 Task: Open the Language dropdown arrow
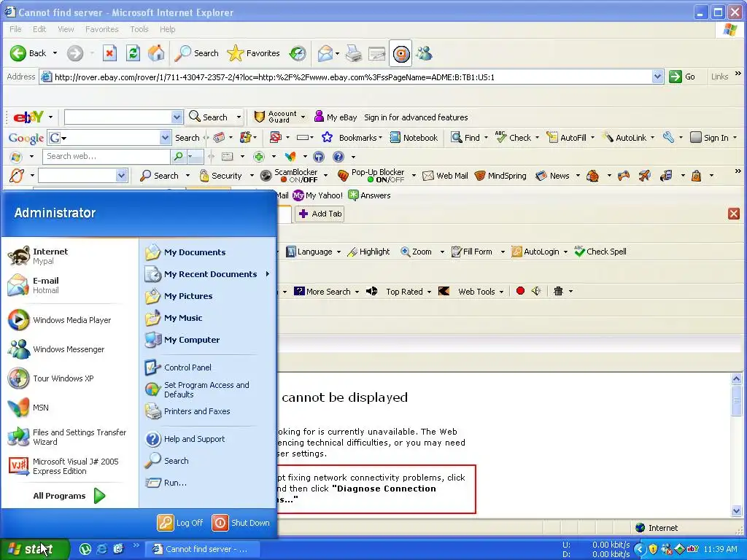pyautogui.click(x=338, y=252)
